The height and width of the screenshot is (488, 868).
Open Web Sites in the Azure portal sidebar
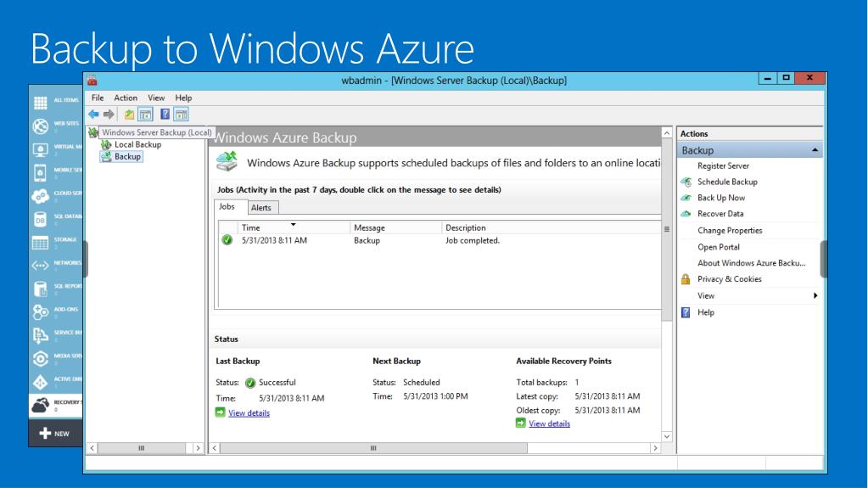point(56,126)
